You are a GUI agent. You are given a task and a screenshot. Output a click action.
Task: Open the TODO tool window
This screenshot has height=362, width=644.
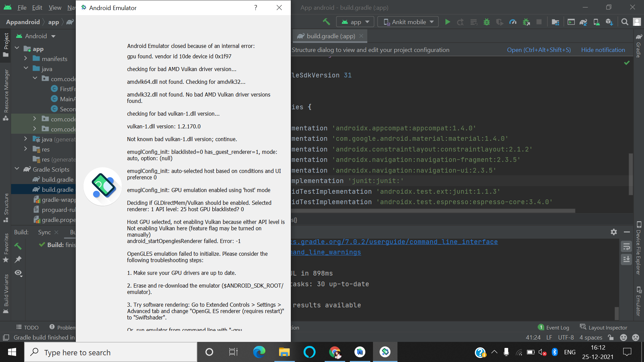28,327
